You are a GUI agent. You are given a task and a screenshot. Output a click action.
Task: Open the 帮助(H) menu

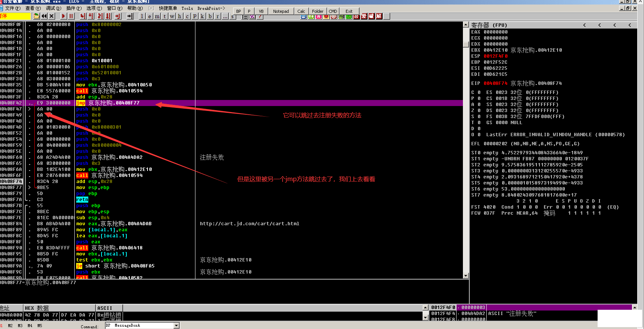click(x=135, y=8)
